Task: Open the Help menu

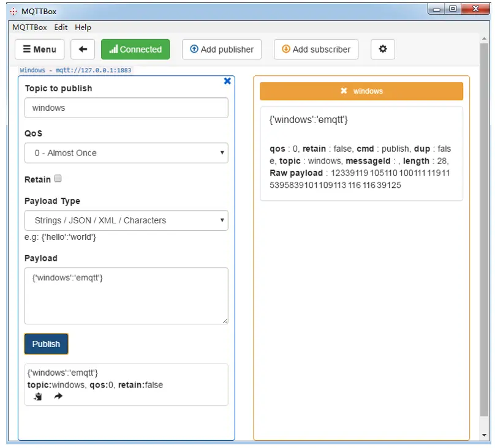Action: click(83, 28)
